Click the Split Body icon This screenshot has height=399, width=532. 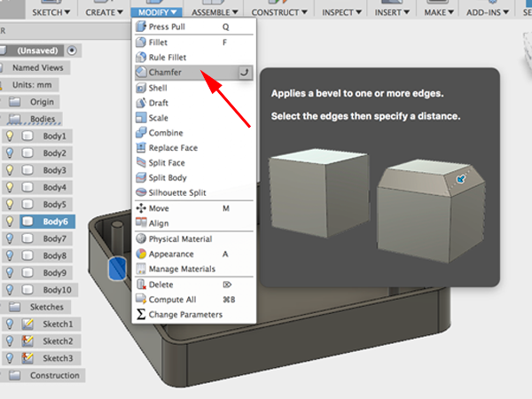[141, 177]
